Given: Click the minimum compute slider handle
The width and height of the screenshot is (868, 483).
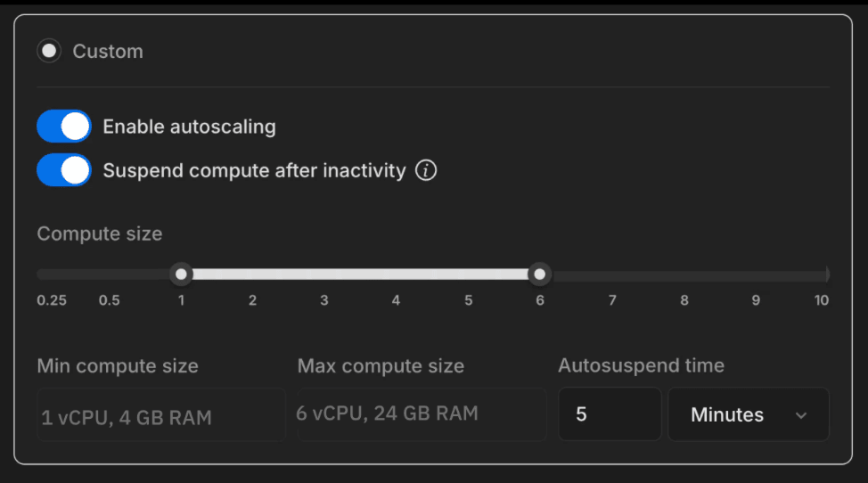Looking at the screenshot, I should pos(182,274).
